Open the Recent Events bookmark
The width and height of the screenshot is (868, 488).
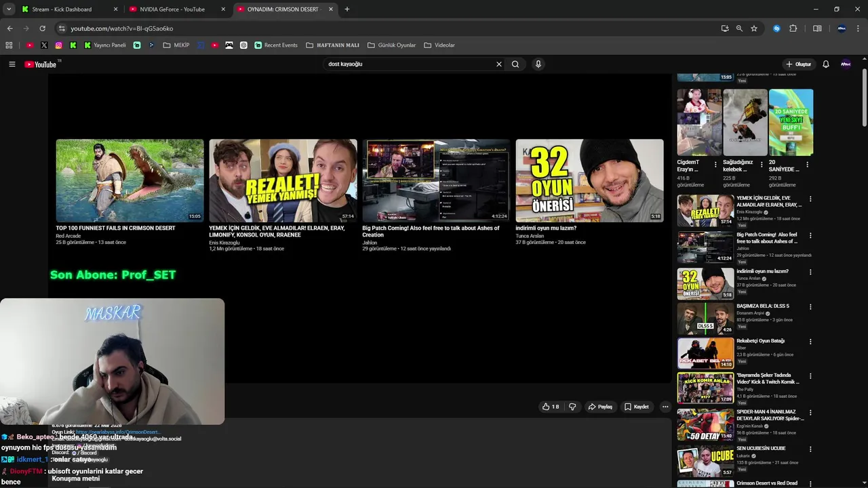(x=276, y=45)
